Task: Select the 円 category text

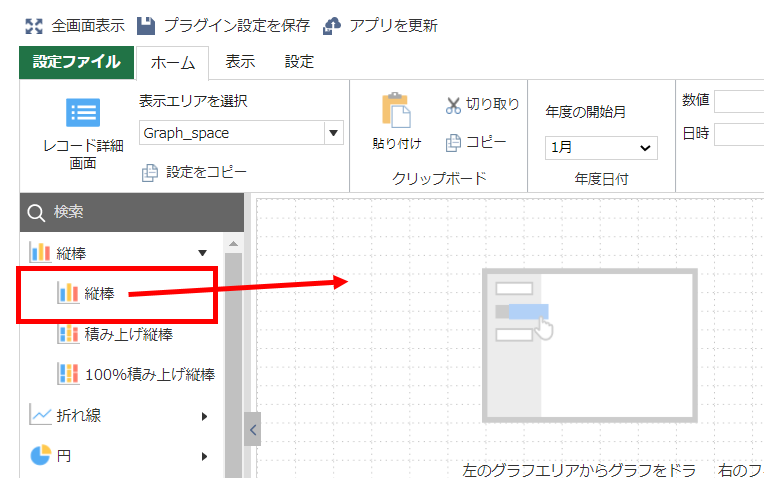Action: coord(64,456)
